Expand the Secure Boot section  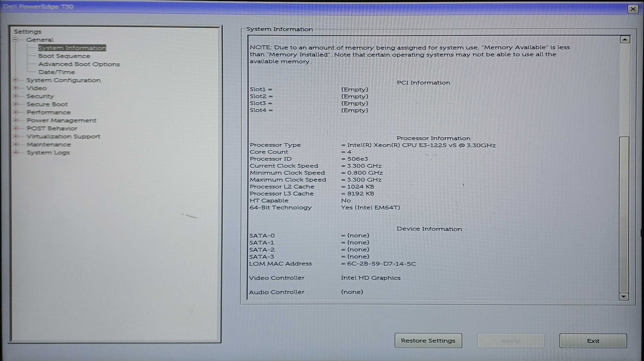[17, 104]
